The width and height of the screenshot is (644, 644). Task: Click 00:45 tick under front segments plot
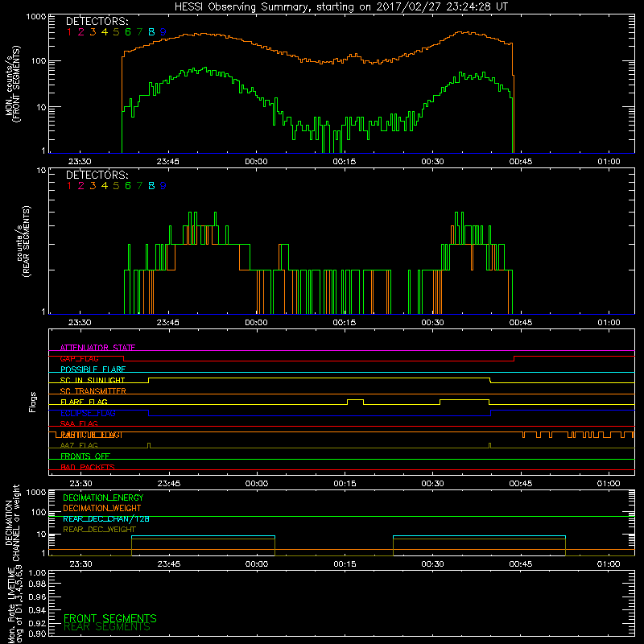(x=521, y=162)
